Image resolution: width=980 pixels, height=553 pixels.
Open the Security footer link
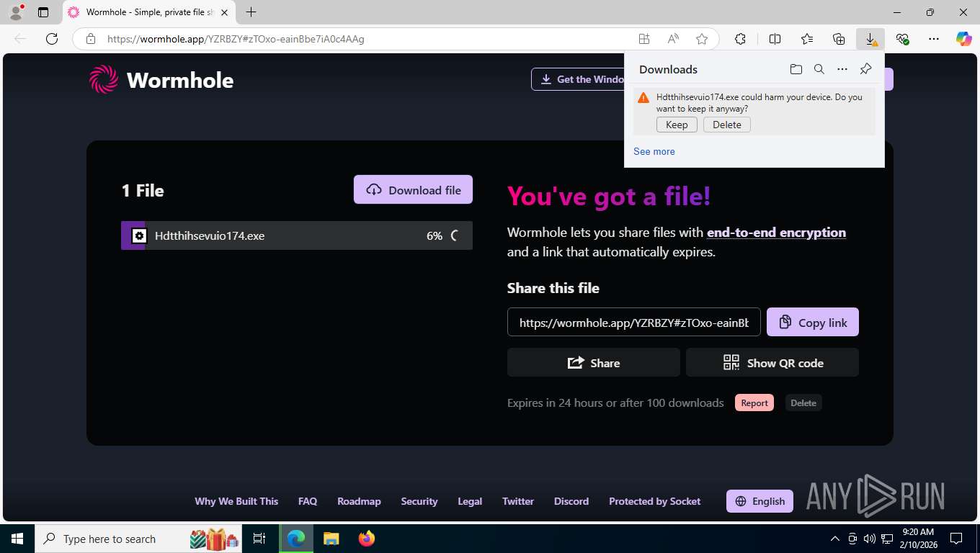point(419,501)
